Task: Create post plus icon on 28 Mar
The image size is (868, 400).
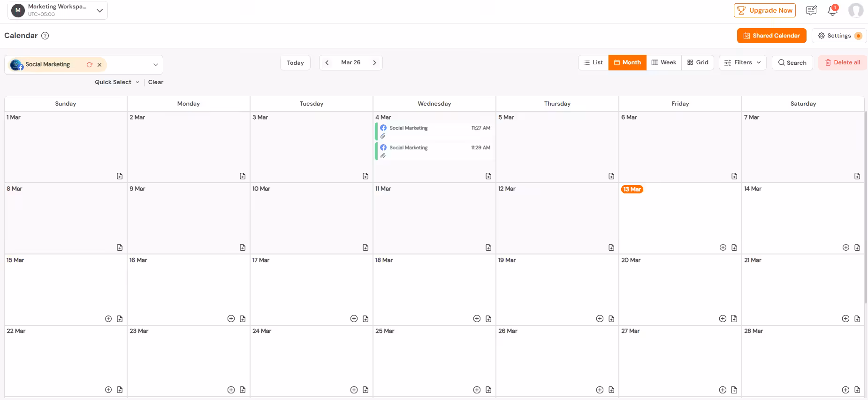Action: [x=846, y=390]
